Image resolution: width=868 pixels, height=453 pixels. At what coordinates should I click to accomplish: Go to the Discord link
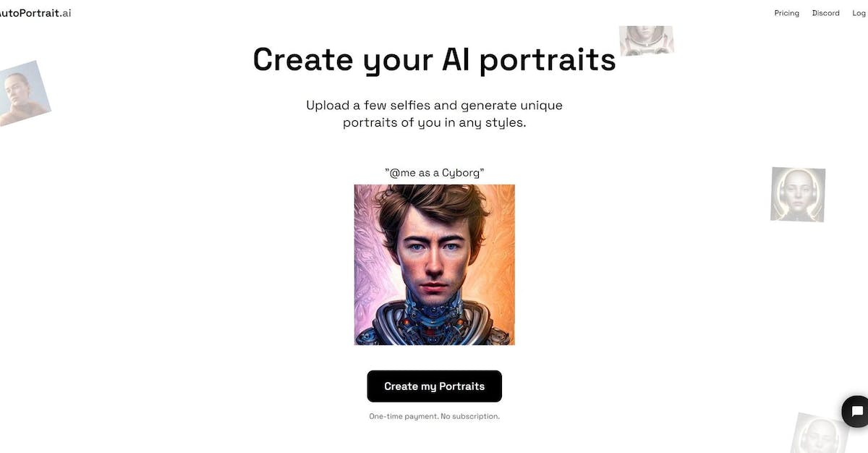pyautogui.click(x=825, y=13)
